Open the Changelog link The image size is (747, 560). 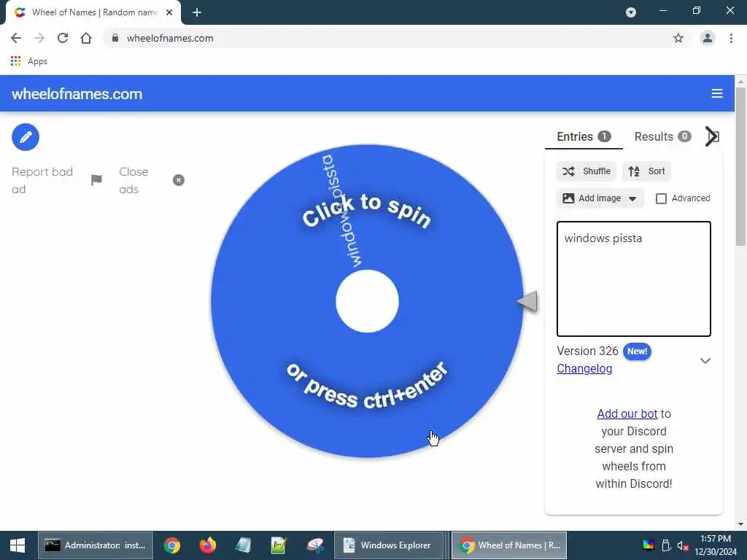pos(584,368)
